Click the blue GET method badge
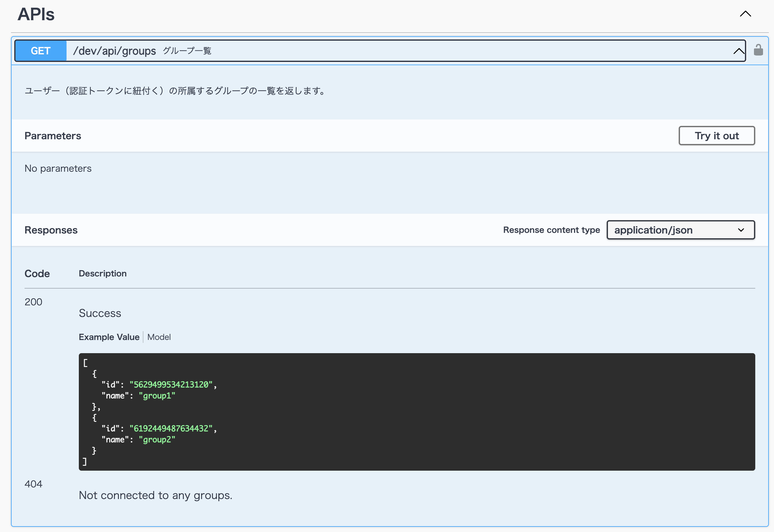 [41, 51]
